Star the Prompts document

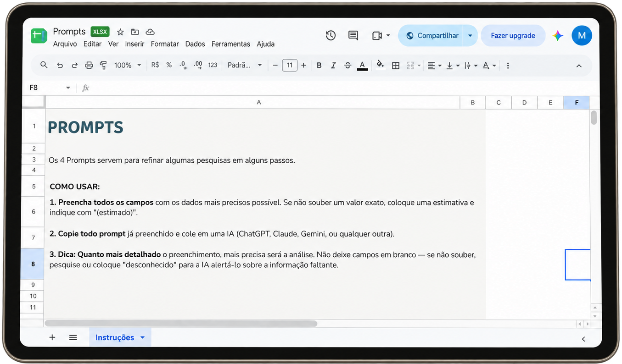pyautogui.click(x=120, y=32)
